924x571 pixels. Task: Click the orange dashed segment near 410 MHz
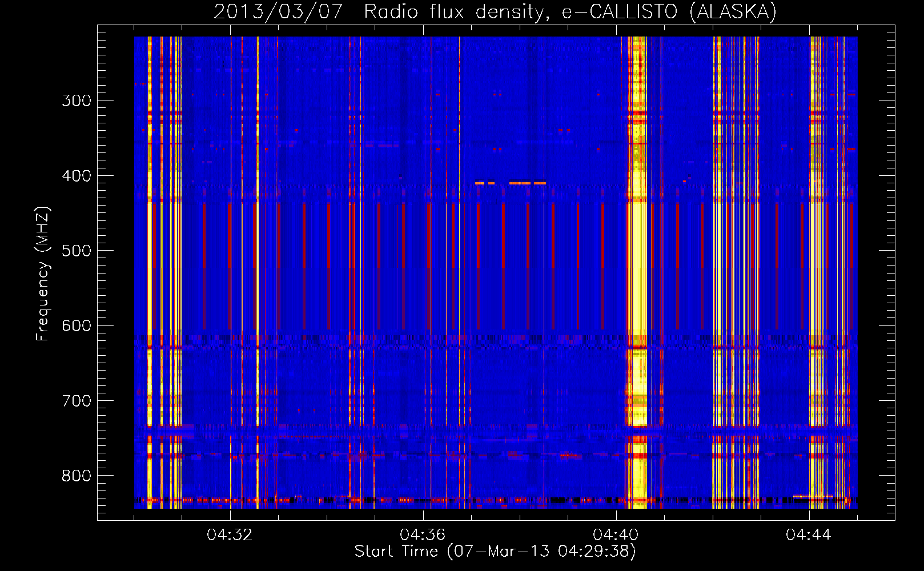click(511, 183)
